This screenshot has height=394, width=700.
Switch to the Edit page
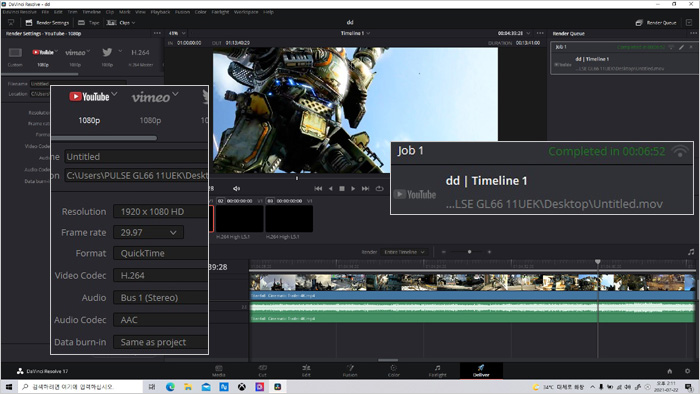(x=306, y=371)
